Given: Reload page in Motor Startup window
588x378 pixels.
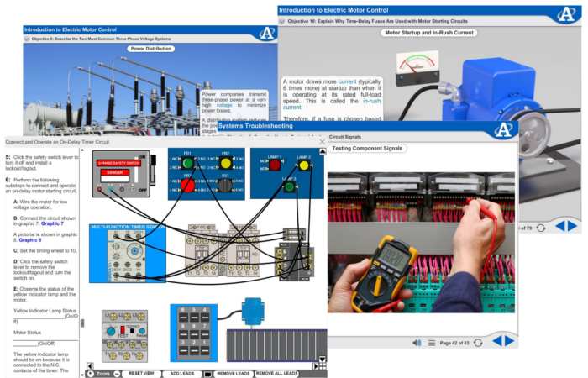Looking at the screenshot, I should [540, 228].
